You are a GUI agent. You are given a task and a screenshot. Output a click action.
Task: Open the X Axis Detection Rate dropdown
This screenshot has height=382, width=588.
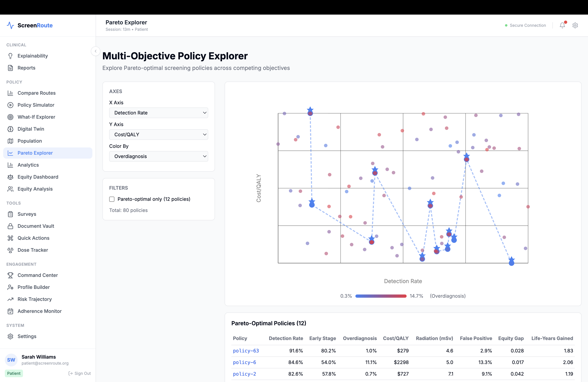click(158, 113)
